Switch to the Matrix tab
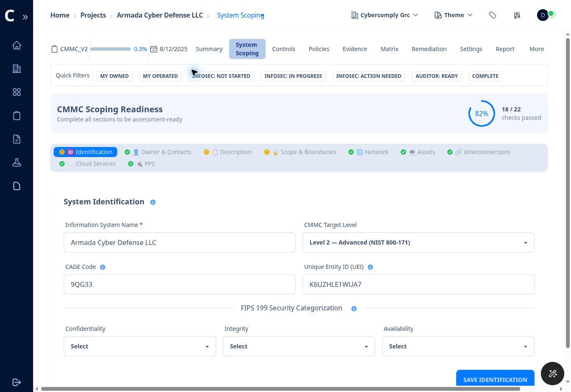The width and height of the screenshot is (571, 392). (389, 49)
